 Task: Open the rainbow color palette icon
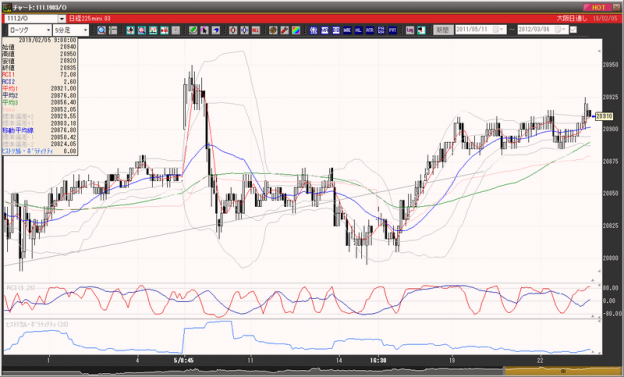point(296,30)
